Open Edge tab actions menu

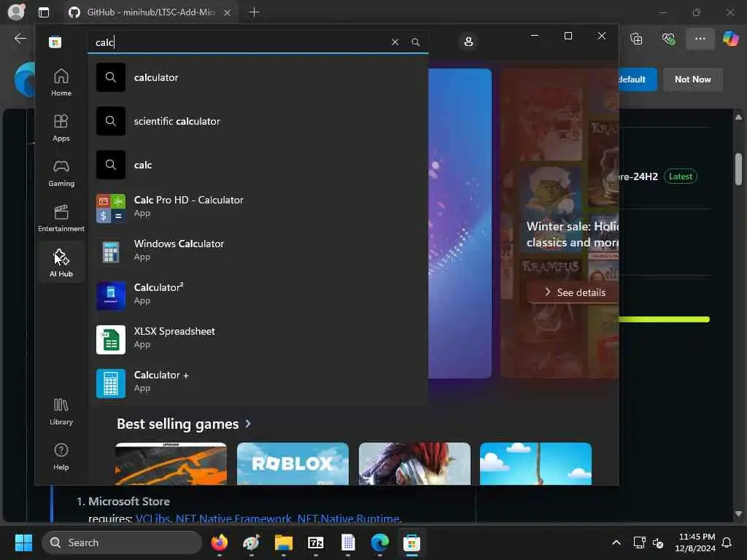pos(43,12)
